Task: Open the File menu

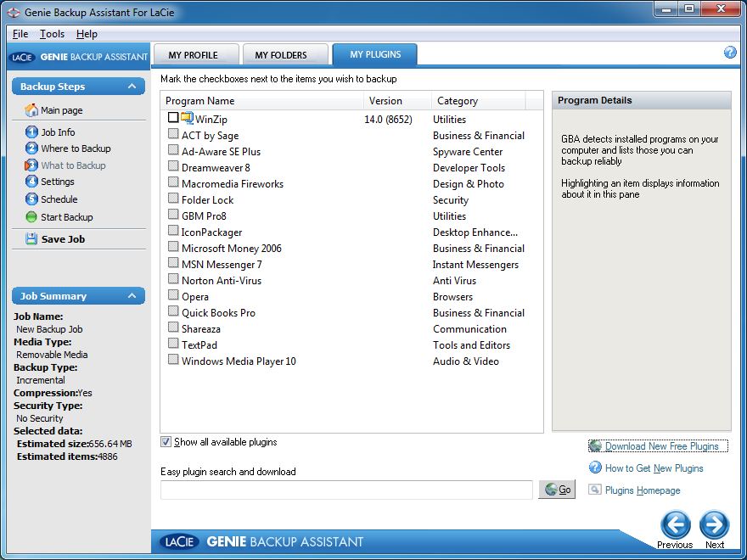Action: pos(20,34)
